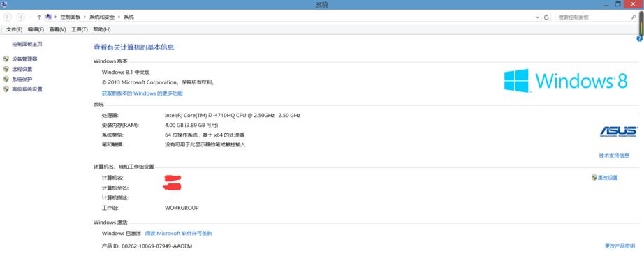
Task: Click the 安装内存(RAM) label
Action: tap(120, 125)
